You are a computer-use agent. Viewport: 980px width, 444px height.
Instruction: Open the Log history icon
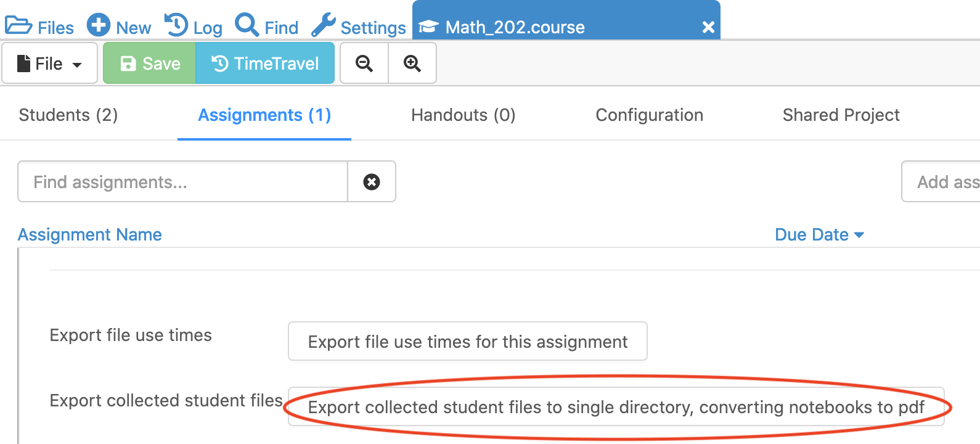click(176, 25)
